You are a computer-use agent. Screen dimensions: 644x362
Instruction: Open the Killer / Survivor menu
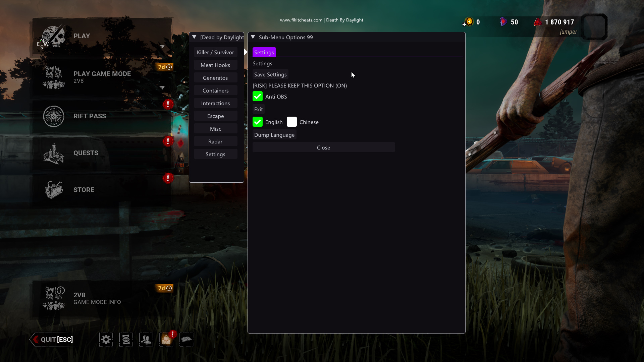click(215, 52)
